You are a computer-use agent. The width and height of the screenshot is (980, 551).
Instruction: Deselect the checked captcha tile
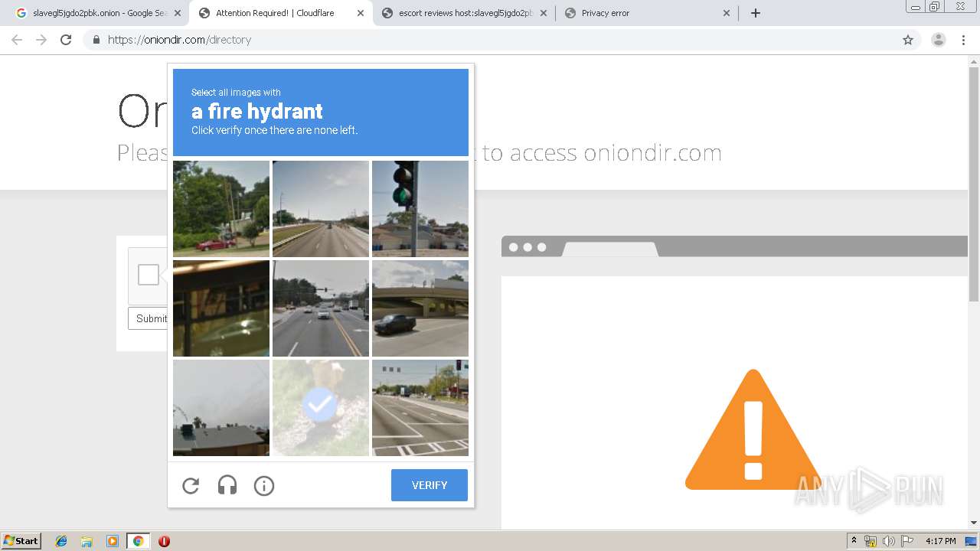321,408
